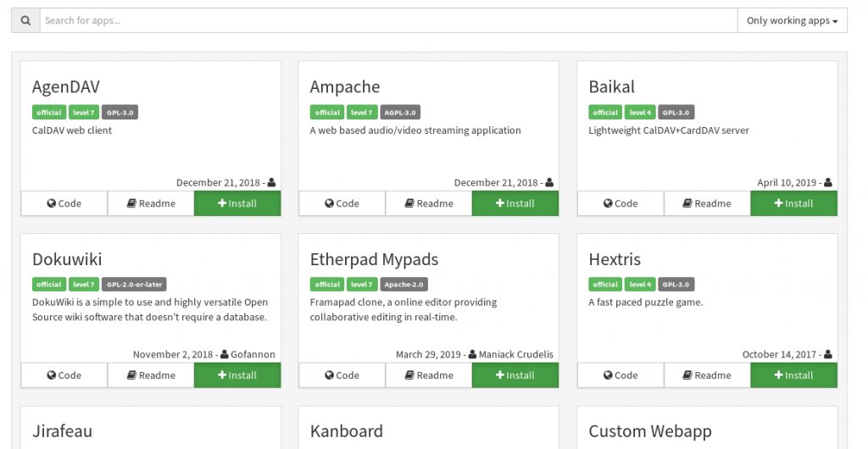Viewport: 868px width, 449px height.
Task: Click the Hextris app title
Action: [615, 259]
